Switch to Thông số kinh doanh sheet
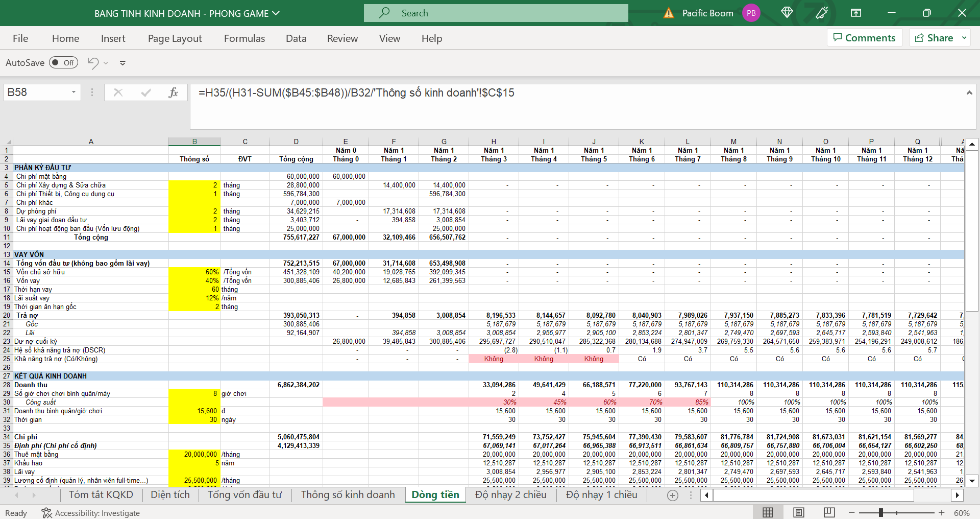This screenshot has width=980, height=519. 348,494
